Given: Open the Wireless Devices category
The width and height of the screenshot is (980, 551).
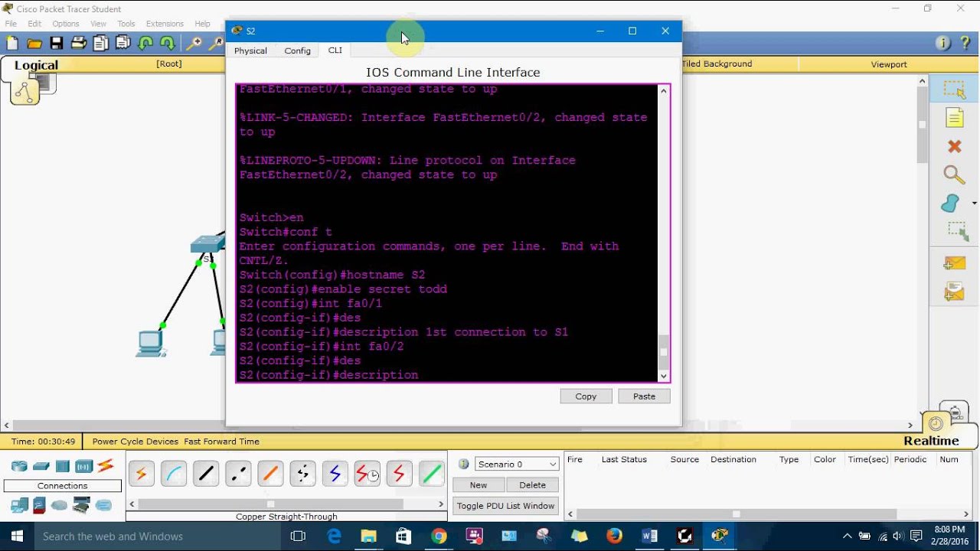Looking at the screenshot, I should (83, 466).
